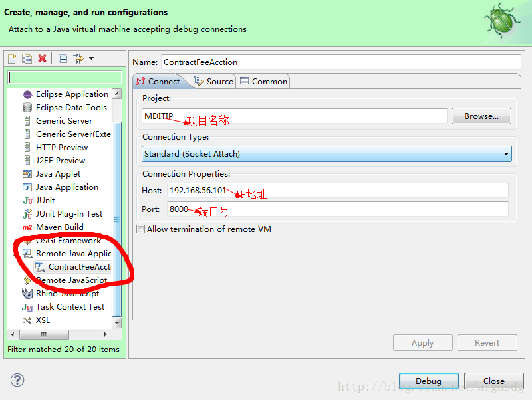Image resolution: width=532 pixels, height=400 pixels.
Task: Click the Generic Server(Exte icon
Action: click(x=27, y=134)
